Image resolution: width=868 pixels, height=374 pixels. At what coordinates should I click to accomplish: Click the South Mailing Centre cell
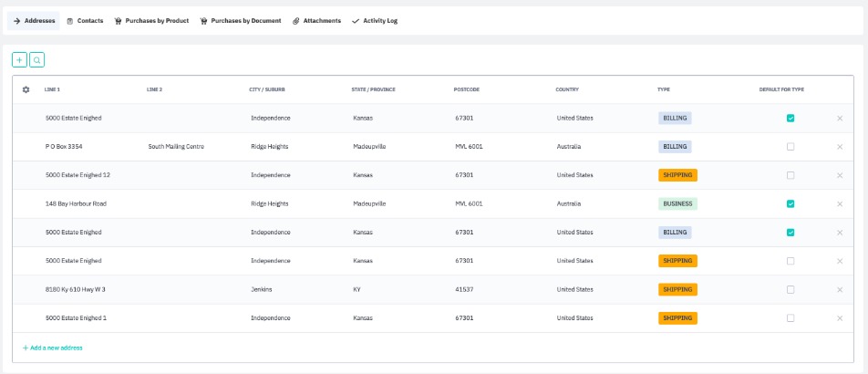click(176, 147)
